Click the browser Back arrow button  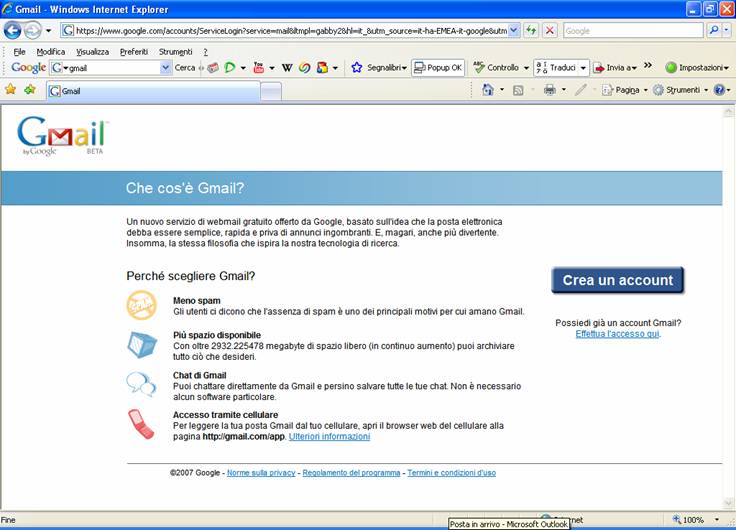(13, 31)
